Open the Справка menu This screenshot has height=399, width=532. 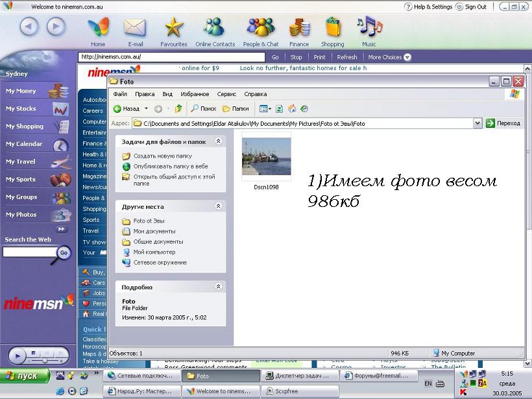tap(256, 94)
